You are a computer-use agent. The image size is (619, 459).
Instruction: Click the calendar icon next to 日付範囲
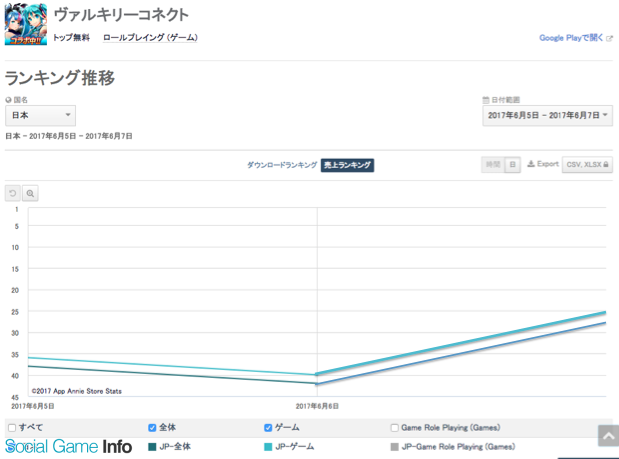click(486, 100)
